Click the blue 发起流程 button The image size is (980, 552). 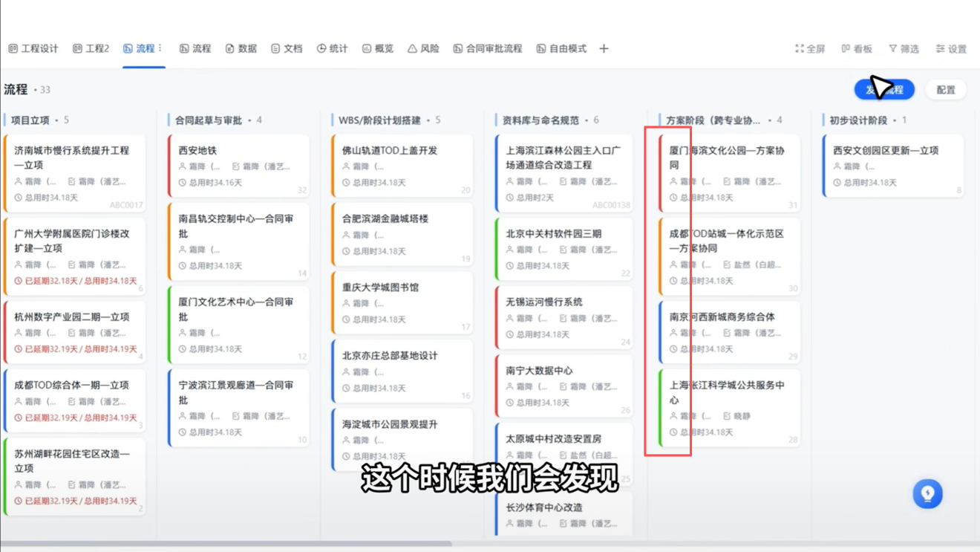point(884,89)
